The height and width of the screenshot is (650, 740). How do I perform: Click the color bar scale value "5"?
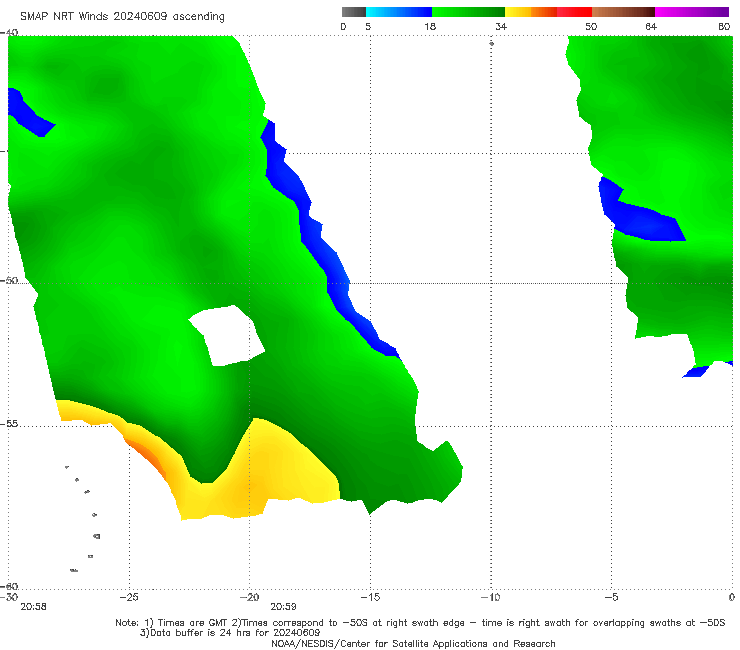[x=368, y=26]
